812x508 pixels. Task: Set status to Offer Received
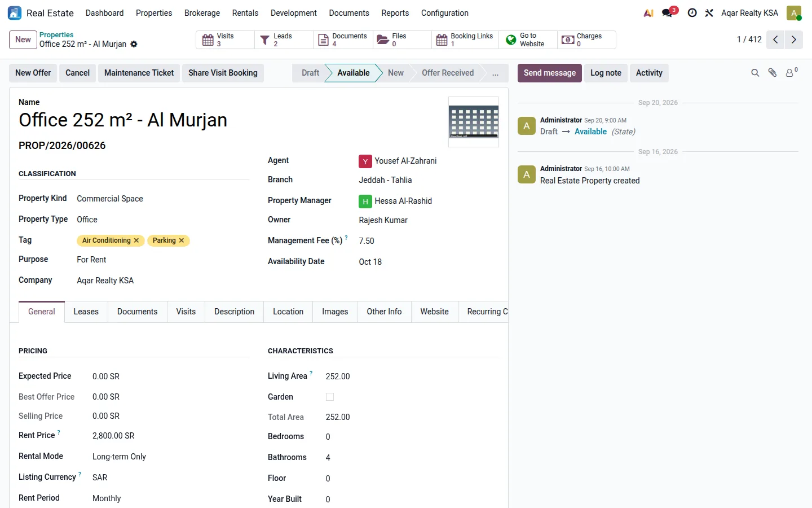click(x=448, y=73)
